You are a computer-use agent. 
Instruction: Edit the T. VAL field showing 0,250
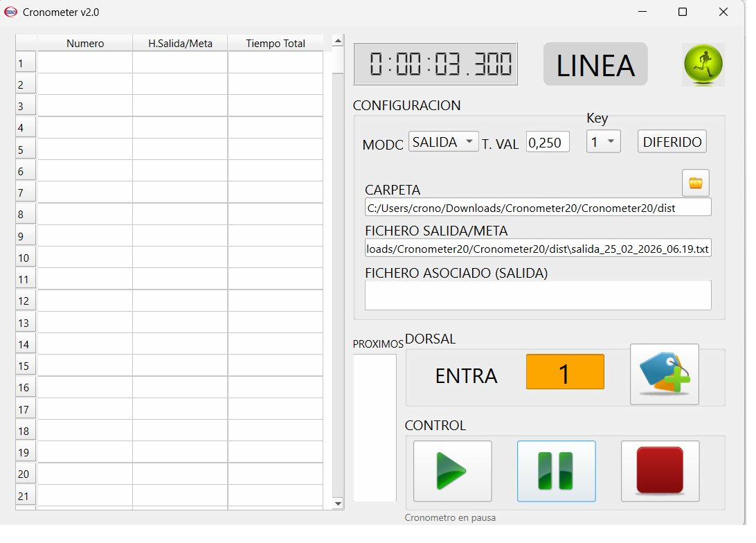pos(547,142)
